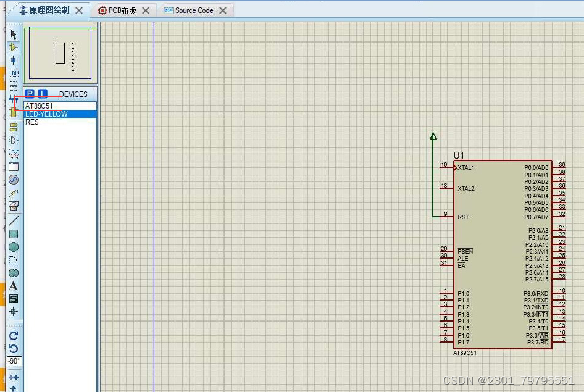Choose the Junction Dot tool
The width and height of the screenshot is (584, 392).
[14, 60]
